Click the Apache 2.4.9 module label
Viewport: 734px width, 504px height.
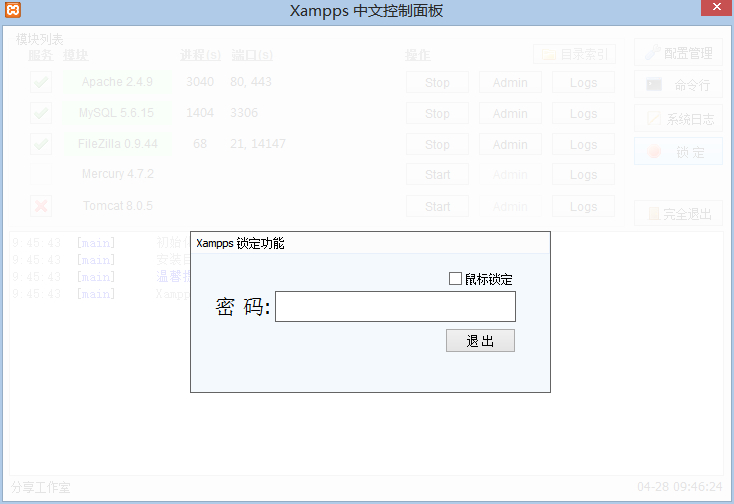tap(117, 82)
